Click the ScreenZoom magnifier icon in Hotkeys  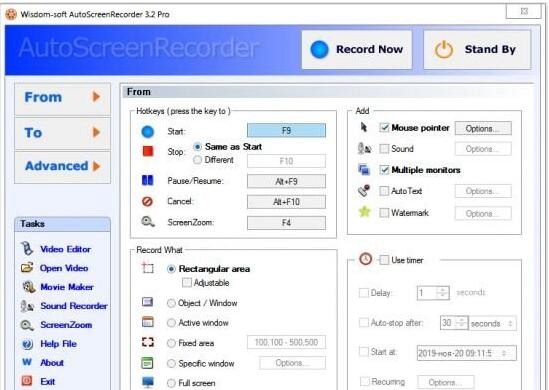(147, 222)
